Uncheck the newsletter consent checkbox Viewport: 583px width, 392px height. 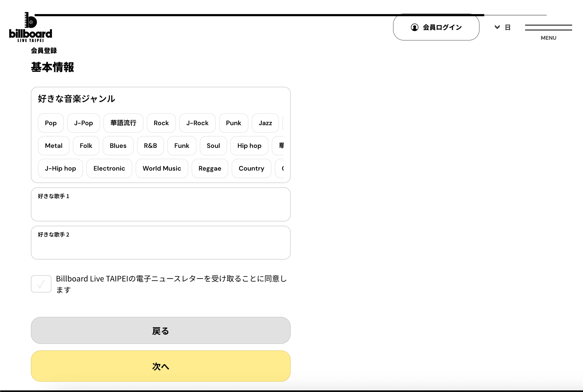coord(41,284)
